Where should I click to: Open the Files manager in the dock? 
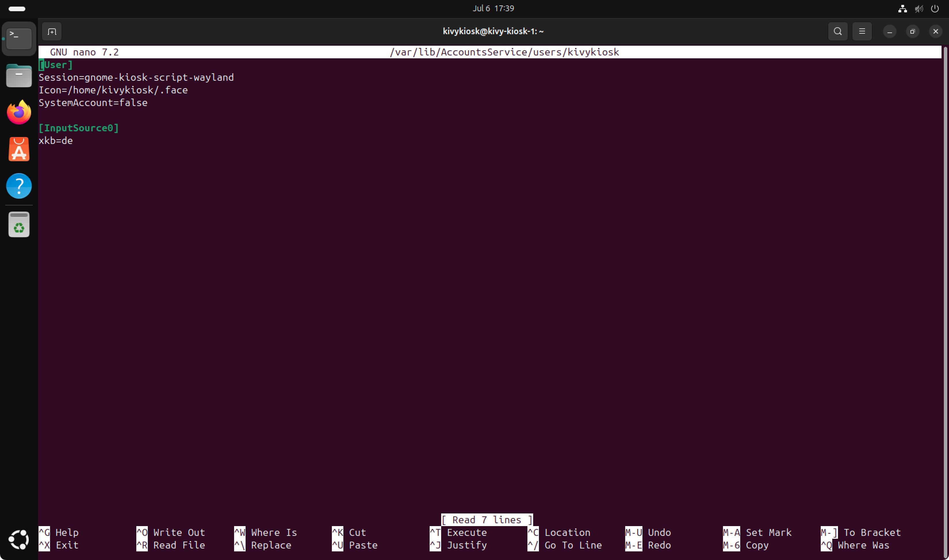coord(19,76)
